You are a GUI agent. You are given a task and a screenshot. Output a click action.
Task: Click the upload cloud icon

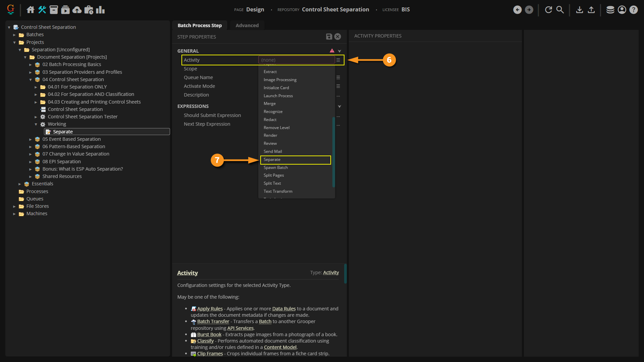77,10
